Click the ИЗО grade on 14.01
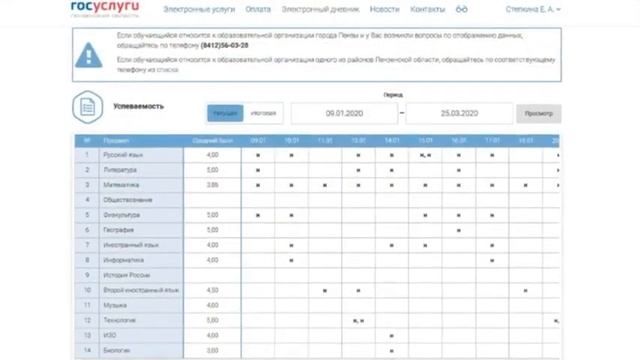This screenshot has height=360, width=640. coord(392,336)
